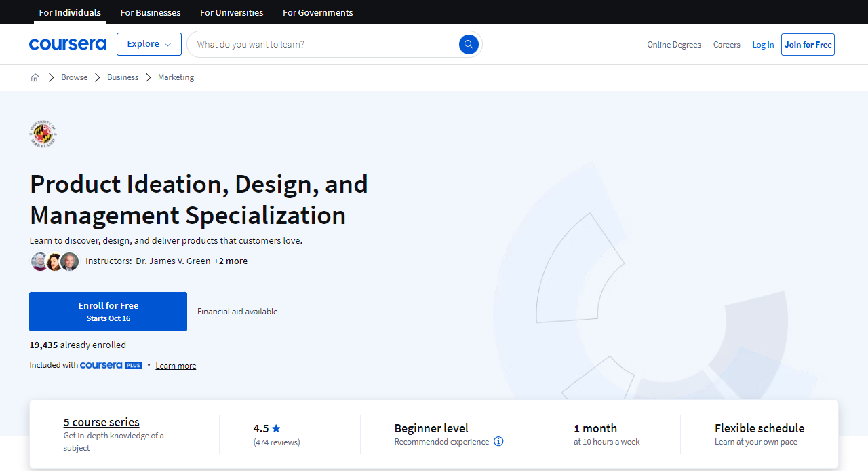Show the +2 more instructors

coord(231,261)
